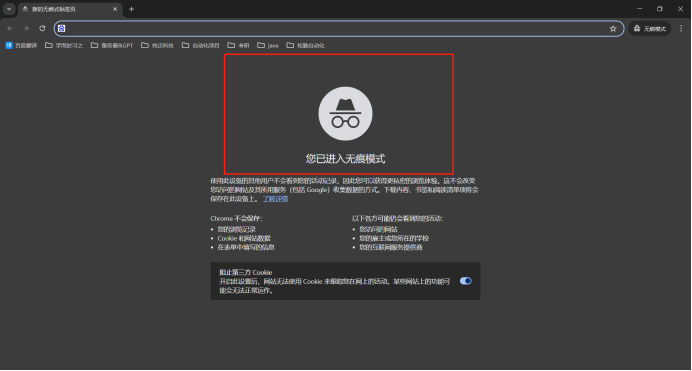Viewport: 692px width, 371px height.
Task: Click the 您已进入无痕模式 heading
Action: [x=345, y=159]
